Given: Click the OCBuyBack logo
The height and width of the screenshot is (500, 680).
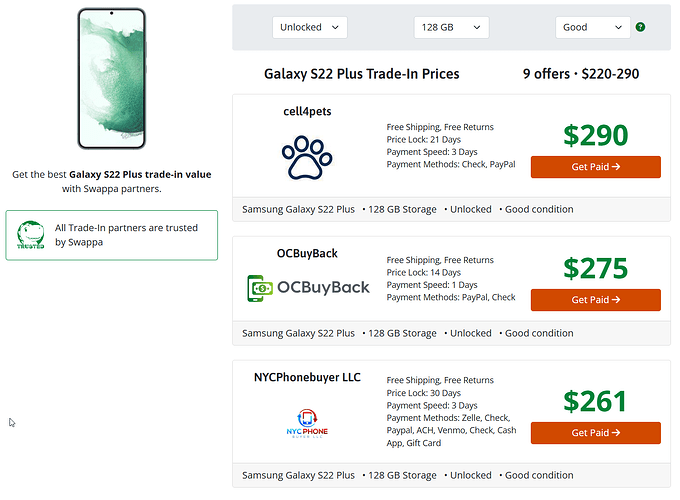Looking at the screenshot, I should pyautogui.click(x=308, y=287).
